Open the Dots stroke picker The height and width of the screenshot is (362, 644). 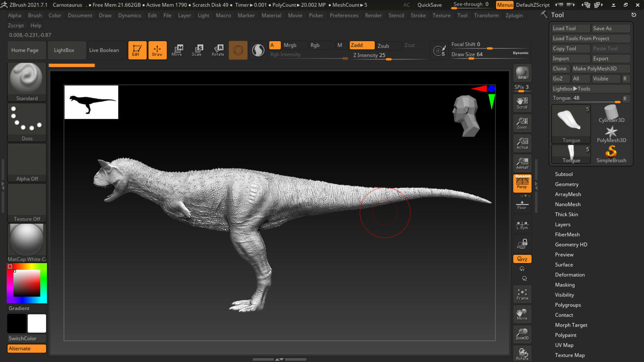[27, 122]
